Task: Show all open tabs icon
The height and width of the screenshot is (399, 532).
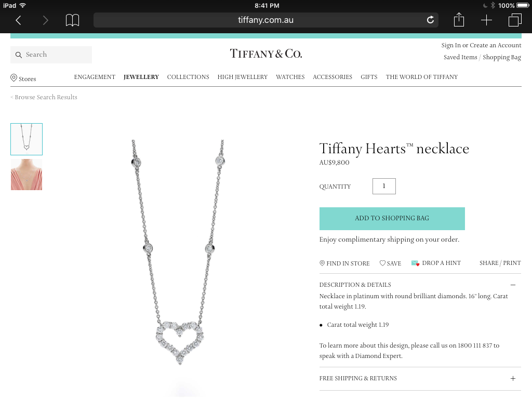Action: click(x=515, y=20)
